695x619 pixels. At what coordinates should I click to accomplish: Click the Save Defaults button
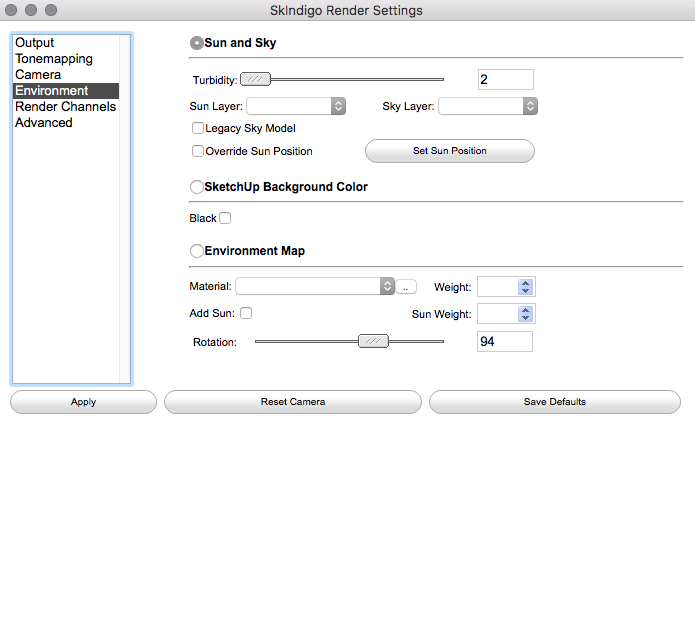pyautogui.click(x=554, y=402)
